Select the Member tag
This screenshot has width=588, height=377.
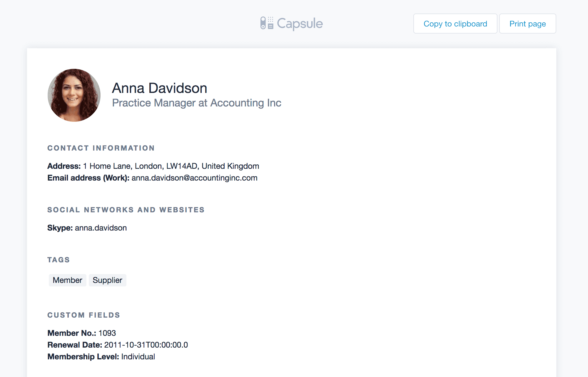coord(67,280)
